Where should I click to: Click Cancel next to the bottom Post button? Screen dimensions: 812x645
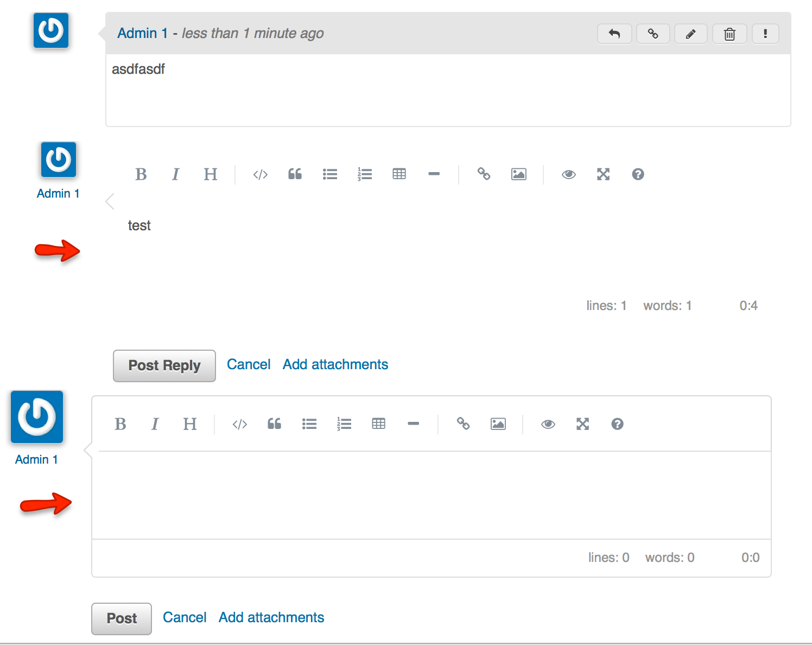[x=185, y=617]
